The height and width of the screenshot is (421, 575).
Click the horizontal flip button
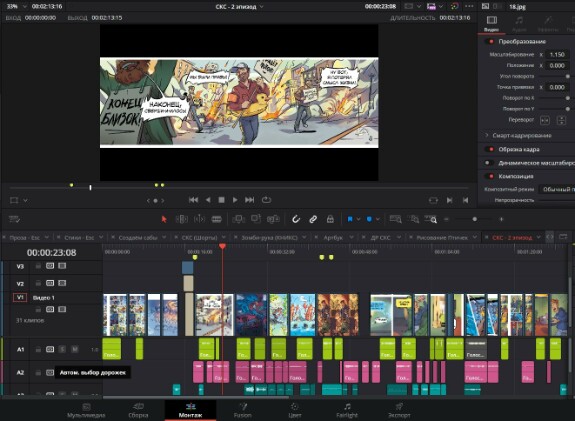(x=545, y=120)
